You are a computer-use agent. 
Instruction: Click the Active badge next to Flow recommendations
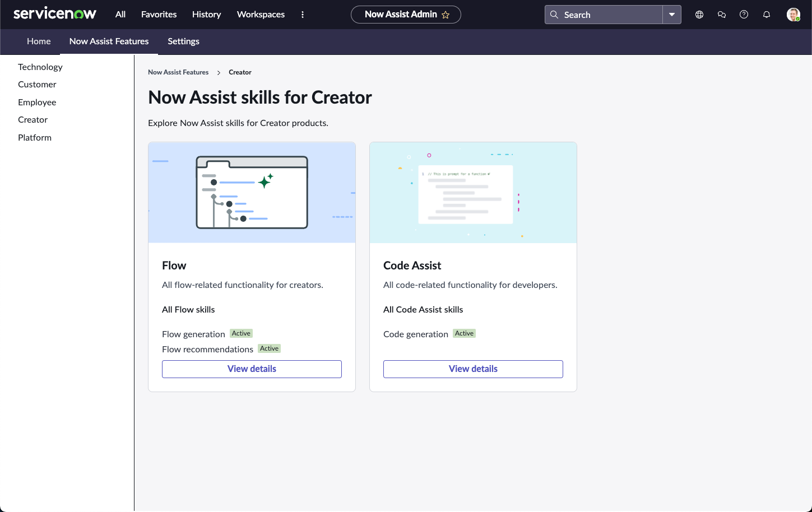point(270,348)
